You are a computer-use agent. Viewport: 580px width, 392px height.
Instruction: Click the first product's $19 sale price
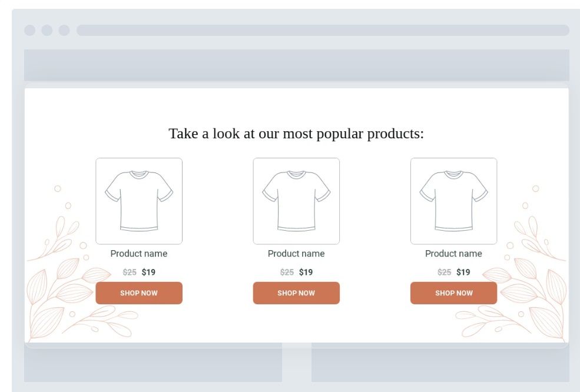(x=148, y=272)
